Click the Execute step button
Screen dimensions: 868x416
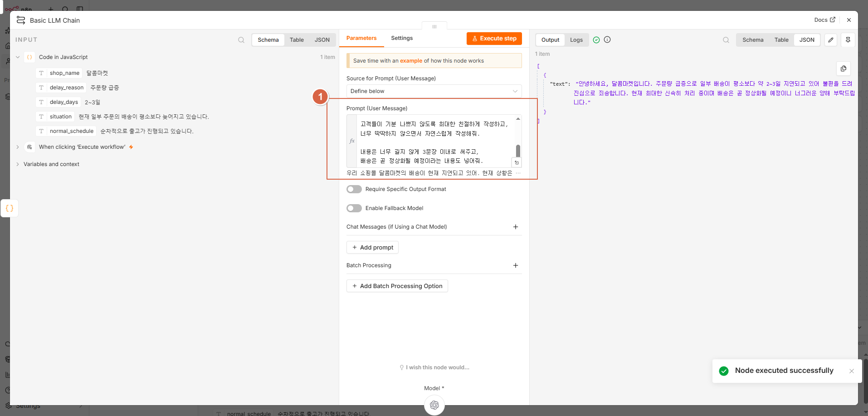coord(494,39)
